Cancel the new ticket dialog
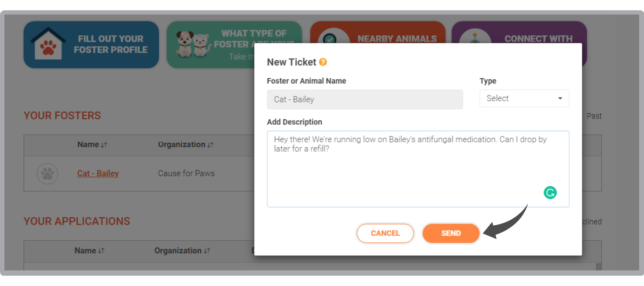This screenshot has height=286, width=644. (385, 233)
